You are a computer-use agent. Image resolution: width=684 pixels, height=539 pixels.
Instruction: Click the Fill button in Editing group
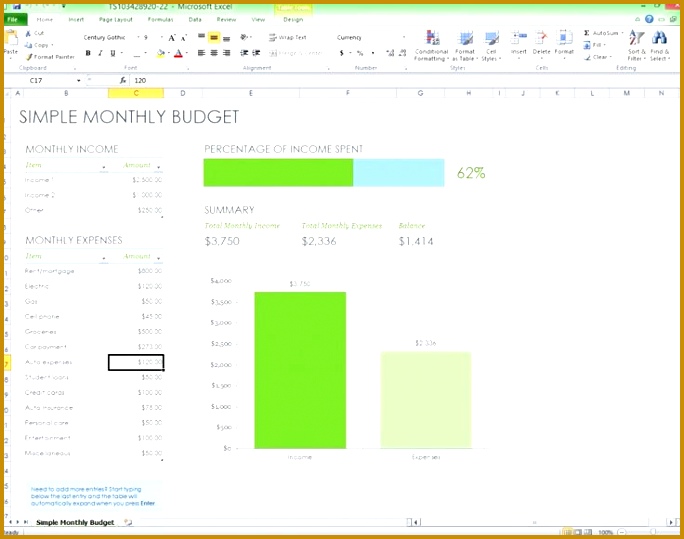pos(594,45)
